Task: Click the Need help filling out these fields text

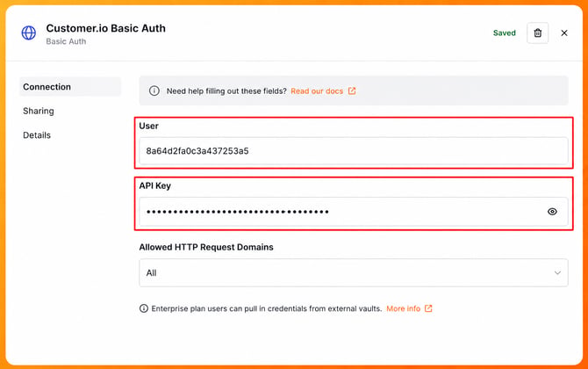Action: [226, 91]
